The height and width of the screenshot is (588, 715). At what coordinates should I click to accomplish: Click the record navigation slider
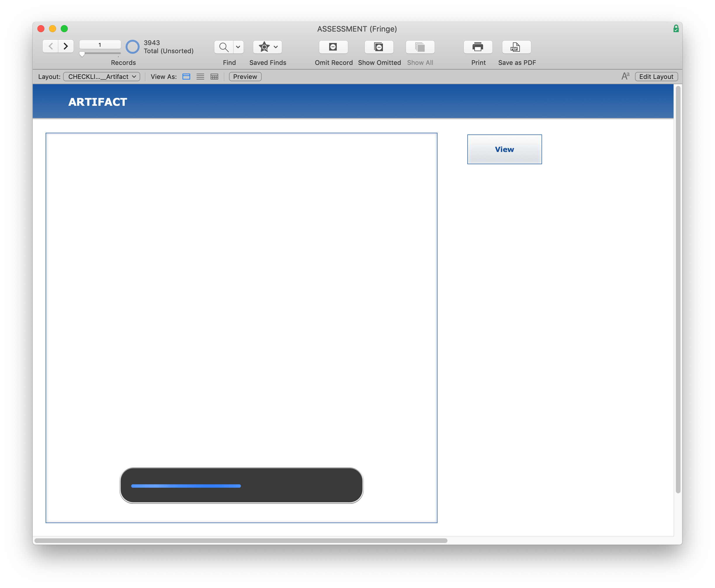tap(100, 53)
